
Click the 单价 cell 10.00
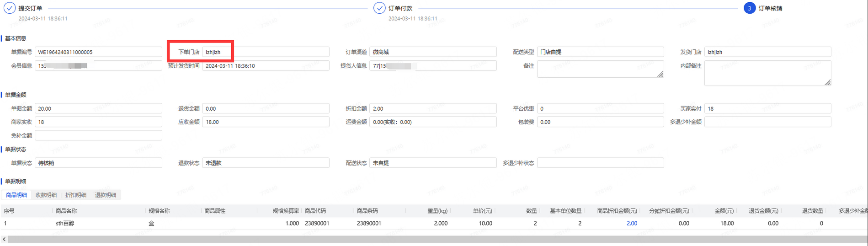point(485,224)
